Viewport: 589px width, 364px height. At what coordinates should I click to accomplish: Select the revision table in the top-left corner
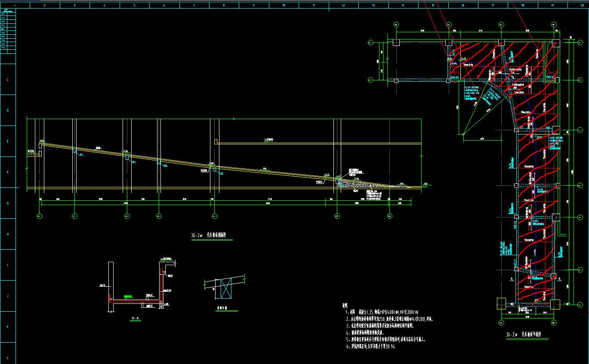8,30
